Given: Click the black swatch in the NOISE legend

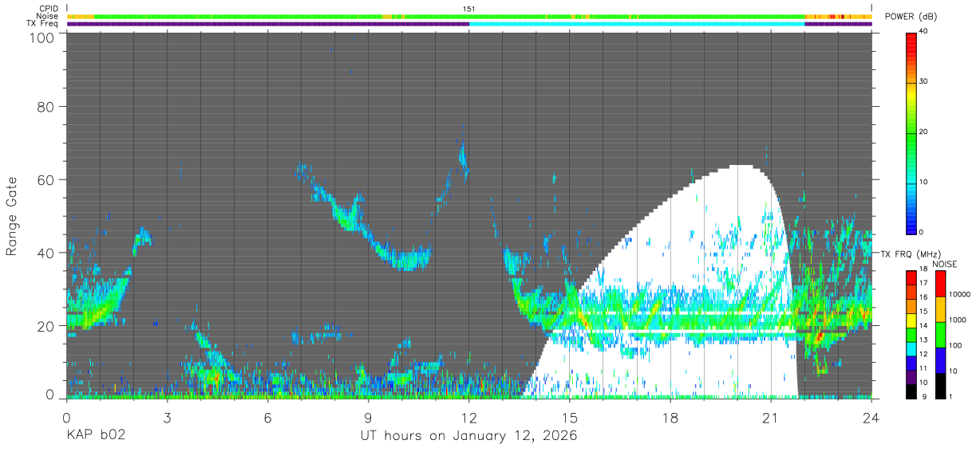Looking at the screenshot, I should (941, 386).
